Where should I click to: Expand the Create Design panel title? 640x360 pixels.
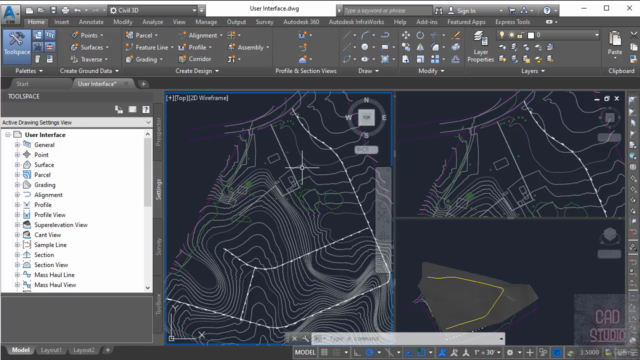tap(197, 71)
